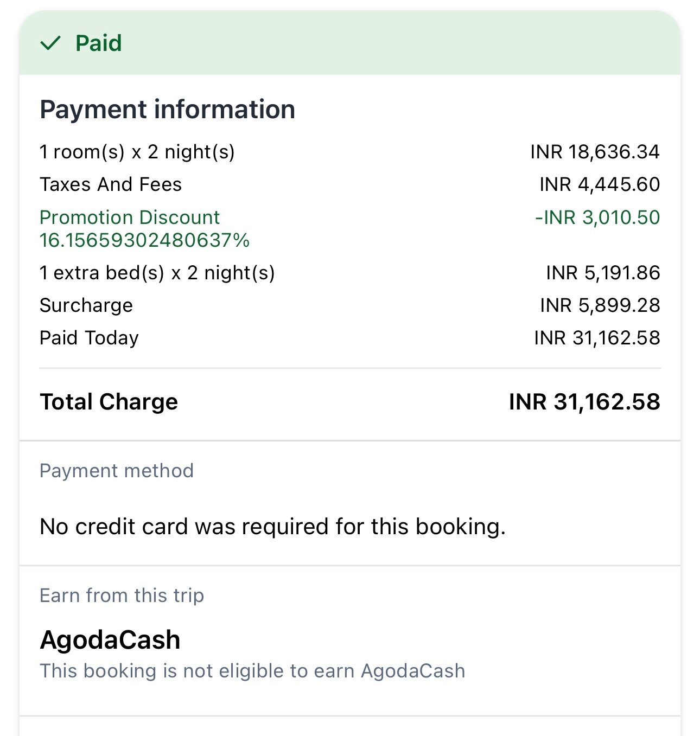This screenshot has height=736, width=700.
Task: Select the no credit card required message
Action: coord(273,527)
